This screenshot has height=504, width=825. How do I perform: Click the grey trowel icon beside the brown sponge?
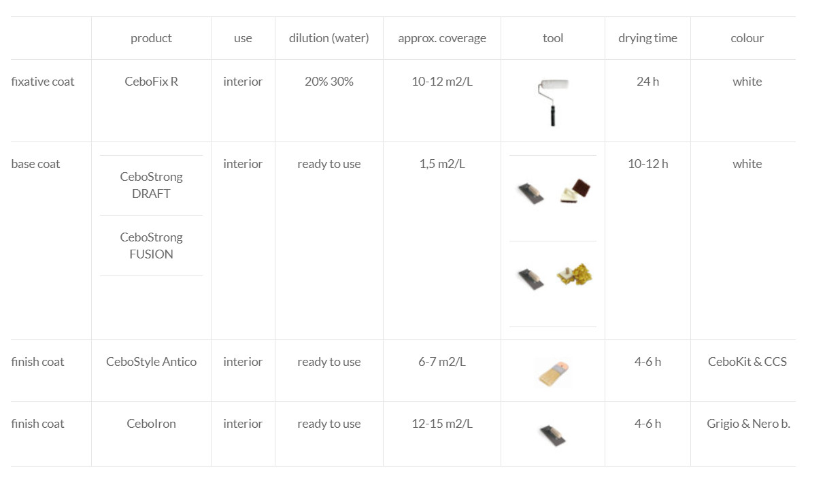coord(531,195)
